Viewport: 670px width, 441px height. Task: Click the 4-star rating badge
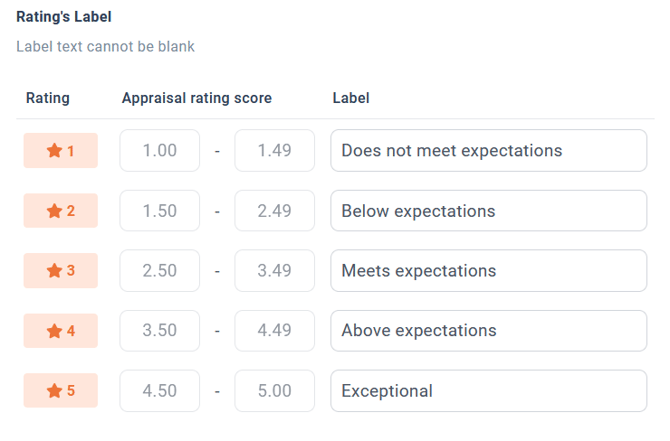click(61, 331)
